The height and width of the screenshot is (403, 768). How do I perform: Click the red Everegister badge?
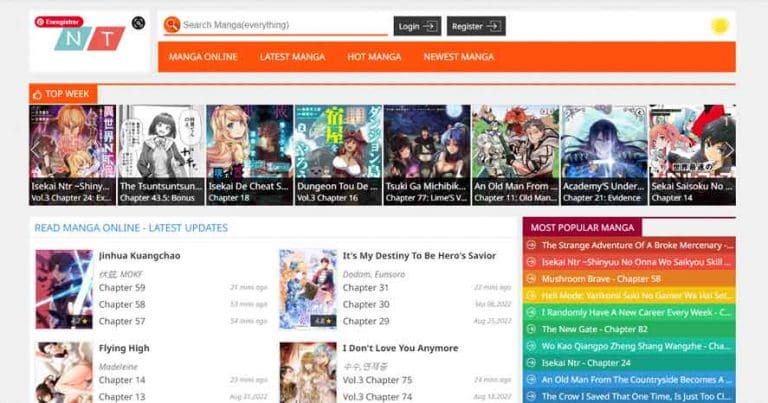tap(59, 22)
